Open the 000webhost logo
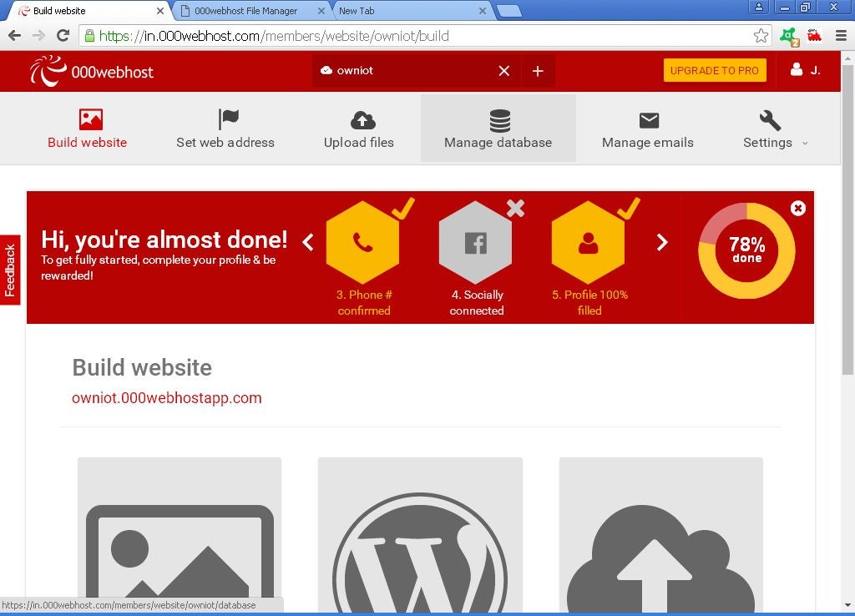The image size is (855, 616). coord(90,70)
